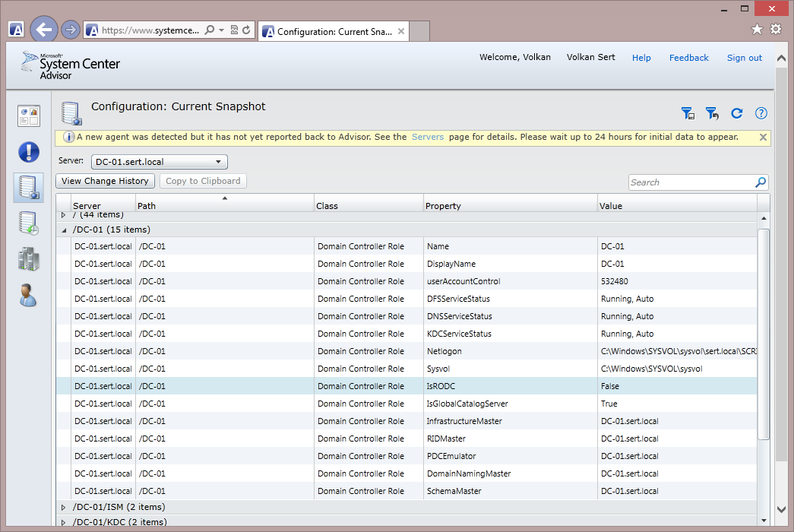This screenshot has height=532, width=794.
Task: Select the IsGlobalCatalogServer row
Action: pos(406,404)
